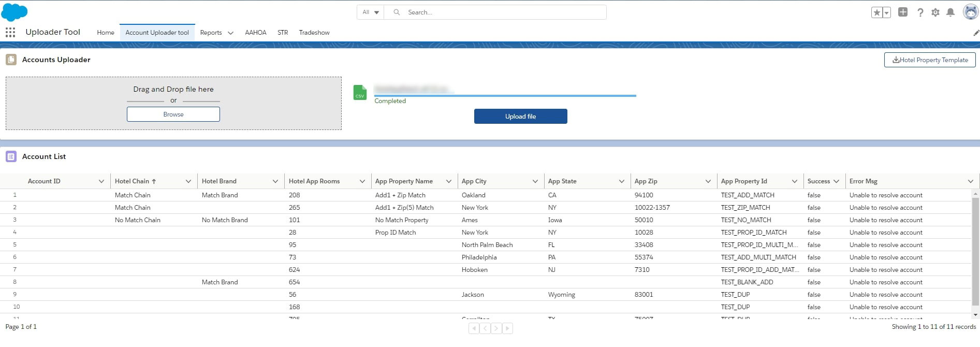Click the pencil edit navigation icon
Image resolution: width=980 pixels, height=347 pixels.
click(x=976, y=33)
